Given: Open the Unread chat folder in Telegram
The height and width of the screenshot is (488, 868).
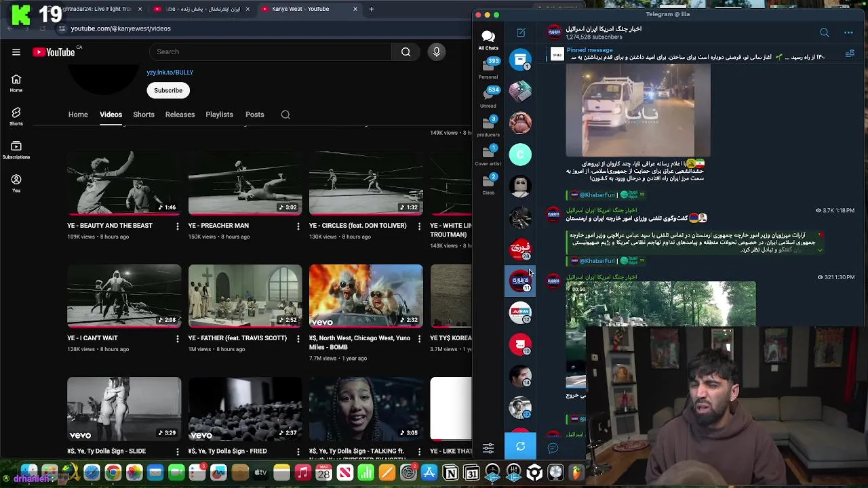Looking at the screenshot, I should (x=488, y=97).
